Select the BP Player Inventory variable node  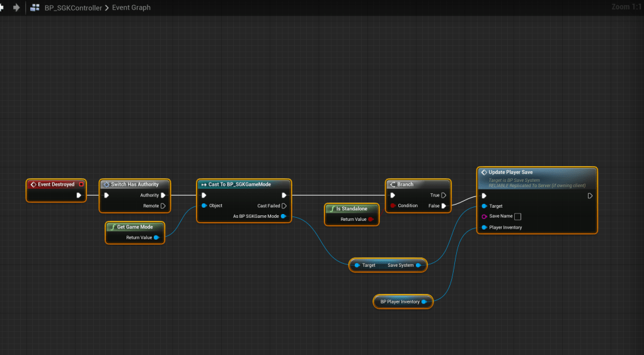point(399,301)
